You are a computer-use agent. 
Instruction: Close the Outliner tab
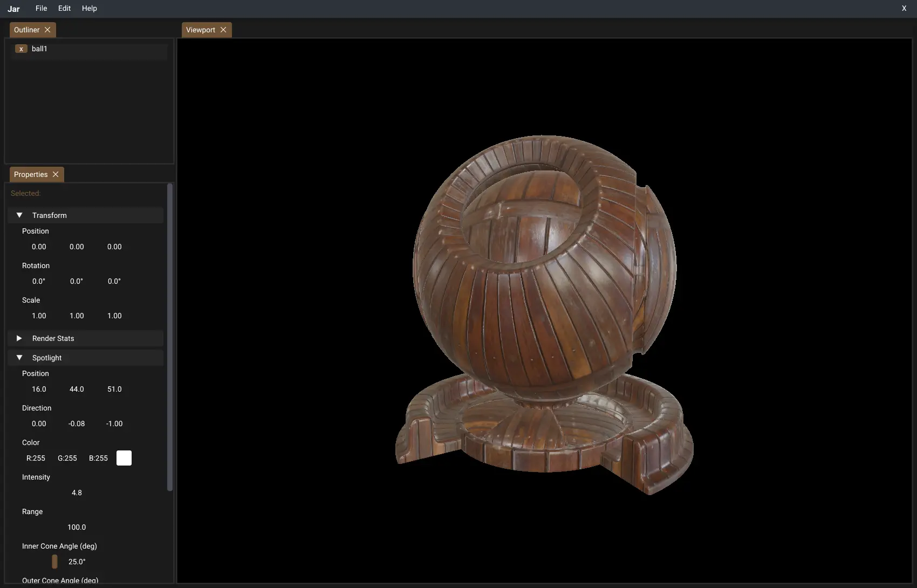47,30
